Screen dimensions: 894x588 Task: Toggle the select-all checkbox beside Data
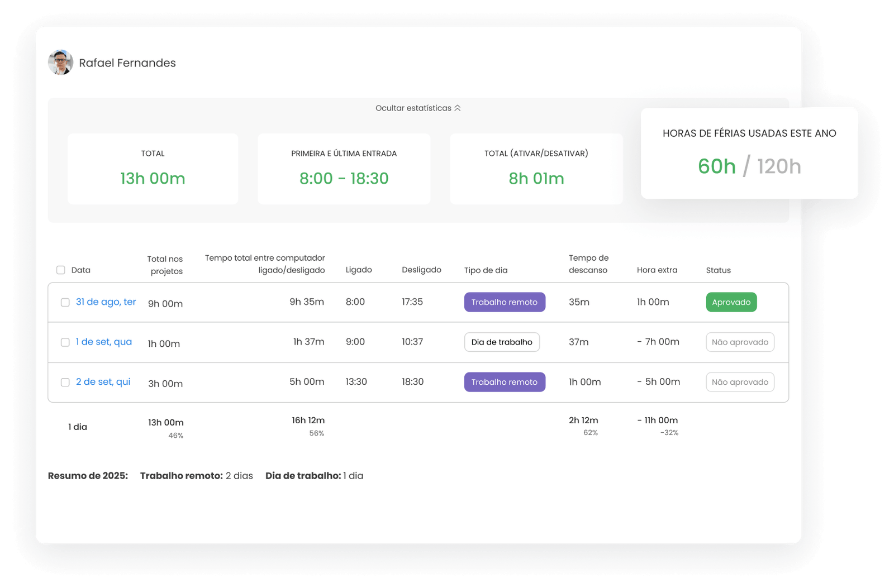(61, 270)
